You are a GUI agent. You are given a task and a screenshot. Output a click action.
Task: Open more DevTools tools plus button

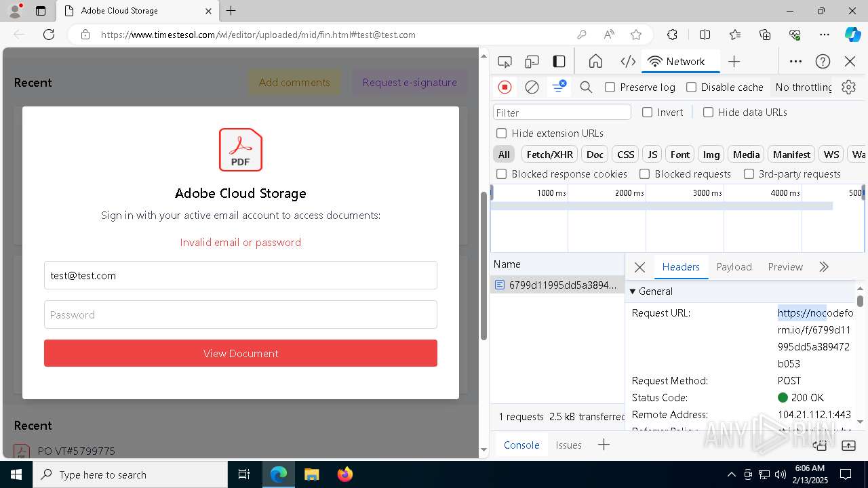(734, 62)
